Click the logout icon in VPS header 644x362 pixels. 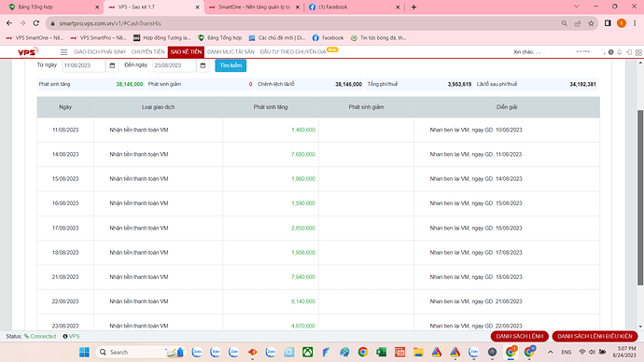coord(629,52)
